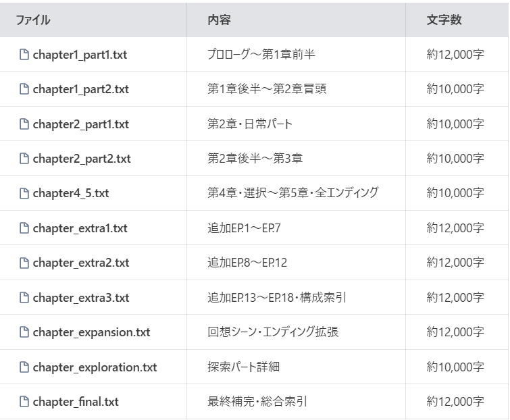Click the document icon next to chapter2_part2.txt
Image resolution: width=510 pixels, height=420 pixels.
[x=24, y=159]
